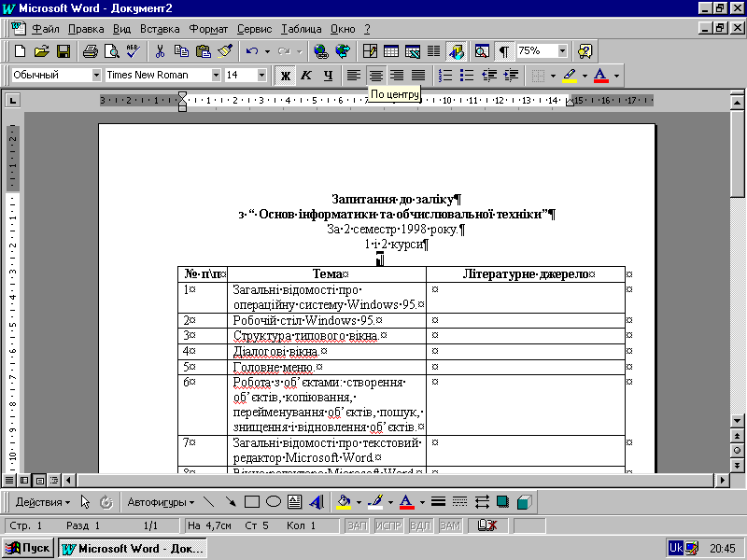Click the Uk keyboard language indicator
The image size is (747, 560).
point(676,548)
